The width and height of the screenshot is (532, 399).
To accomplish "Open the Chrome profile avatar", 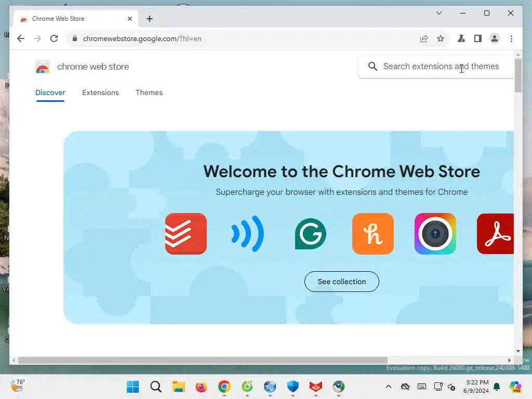I will click(x=495, y=38).
